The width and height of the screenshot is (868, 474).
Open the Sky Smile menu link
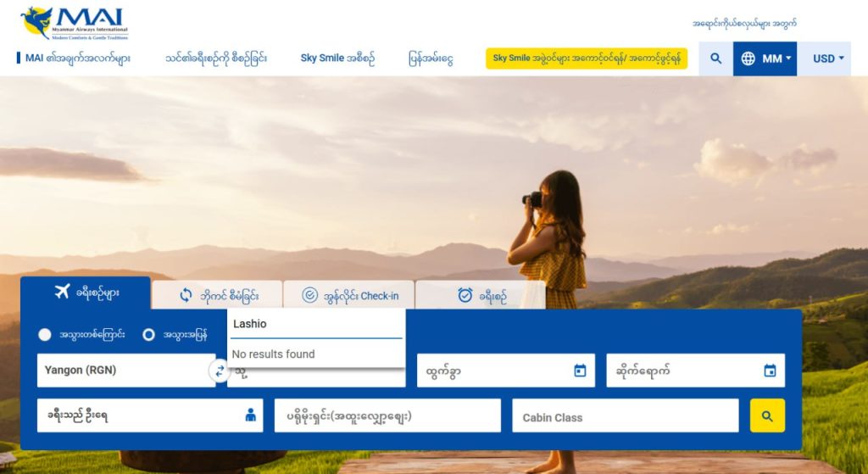(x=337, y=59)
